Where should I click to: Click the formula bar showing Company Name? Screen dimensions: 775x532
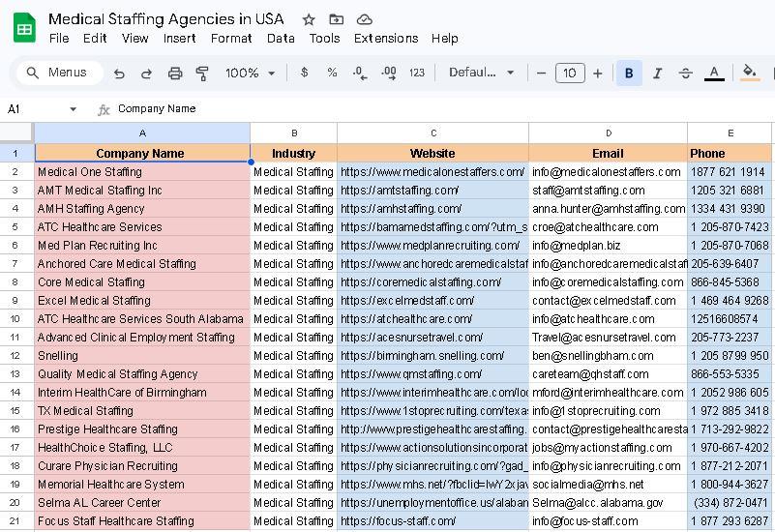coord(435,109)
